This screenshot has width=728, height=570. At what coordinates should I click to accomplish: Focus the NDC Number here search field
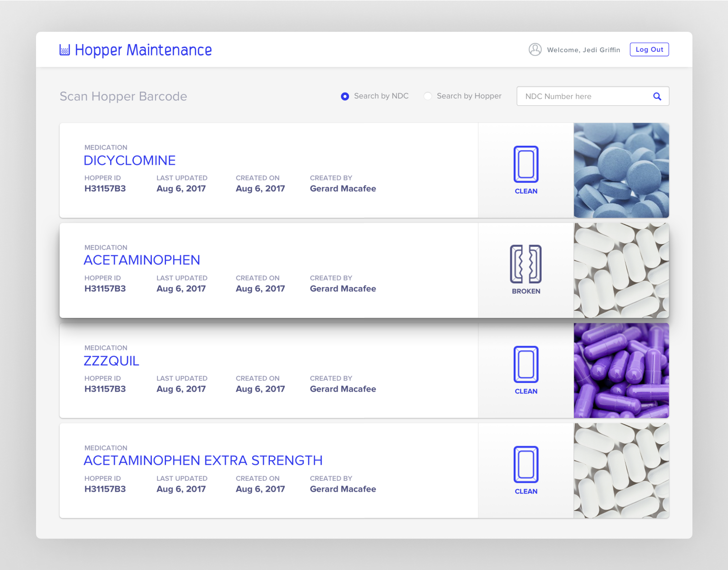593,96
